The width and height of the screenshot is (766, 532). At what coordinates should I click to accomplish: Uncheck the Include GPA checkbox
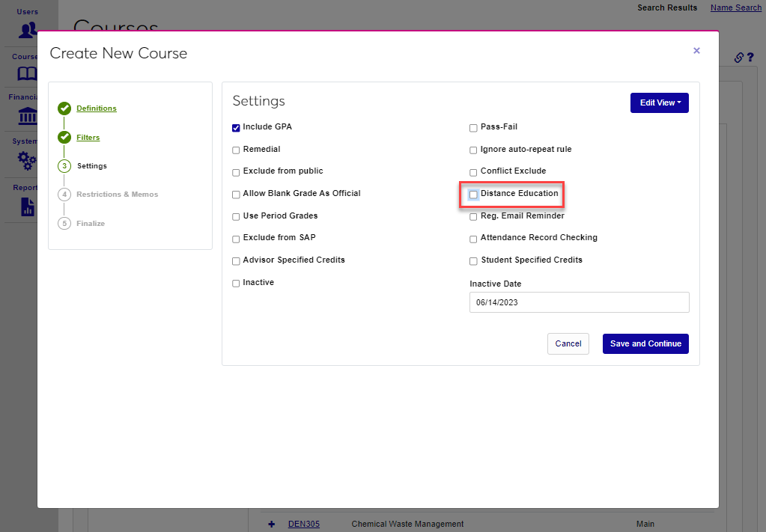point(237,128)
